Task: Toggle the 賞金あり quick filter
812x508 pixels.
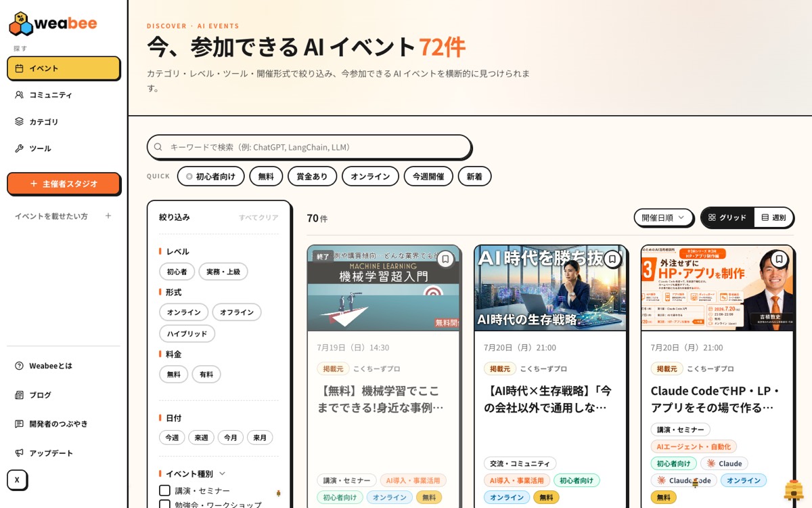Action: pyautogui.click(x=312, y=176)
